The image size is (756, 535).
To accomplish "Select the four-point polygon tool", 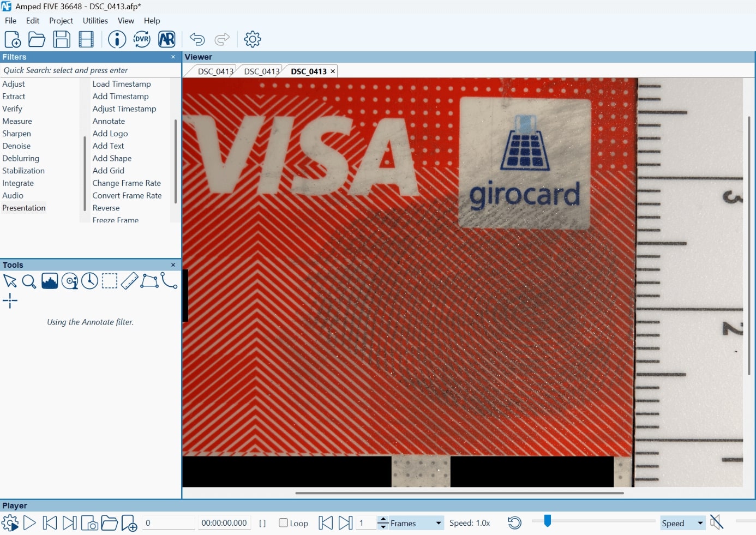I will 149,281.
